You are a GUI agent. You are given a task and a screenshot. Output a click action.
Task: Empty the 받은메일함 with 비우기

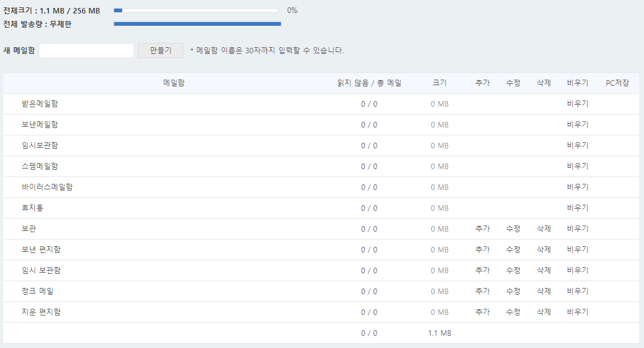578,104
